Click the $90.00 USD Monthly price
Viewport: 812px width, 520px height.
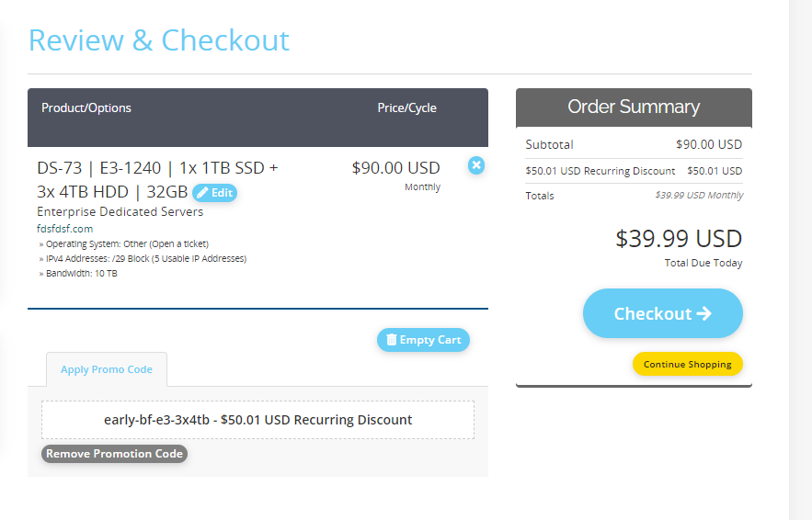(395, 175)
